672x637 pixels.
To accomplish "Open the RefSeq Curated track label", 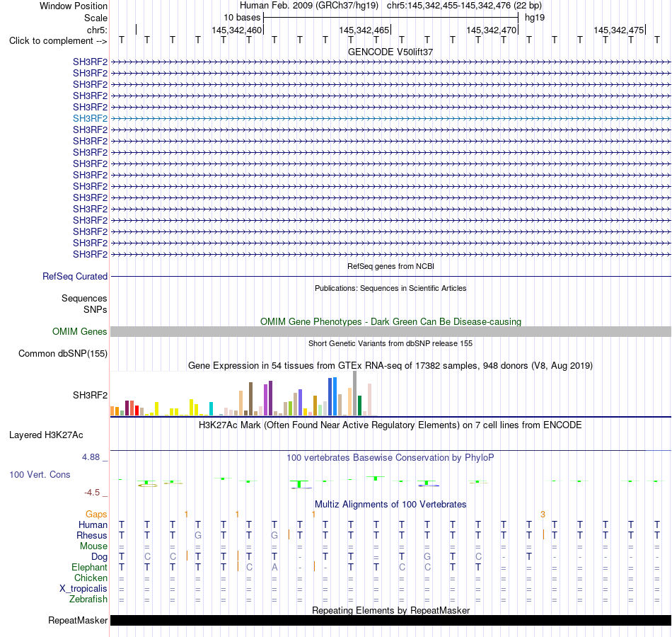I will 74,276.
